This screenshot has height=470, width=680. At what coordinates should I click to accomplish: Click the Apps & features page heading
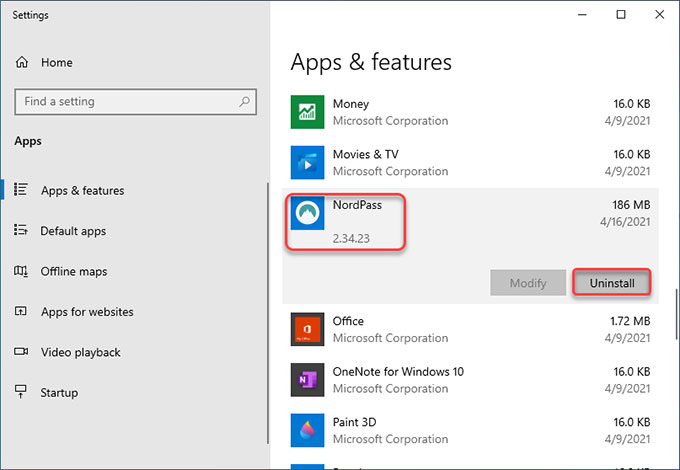[371, 62]
